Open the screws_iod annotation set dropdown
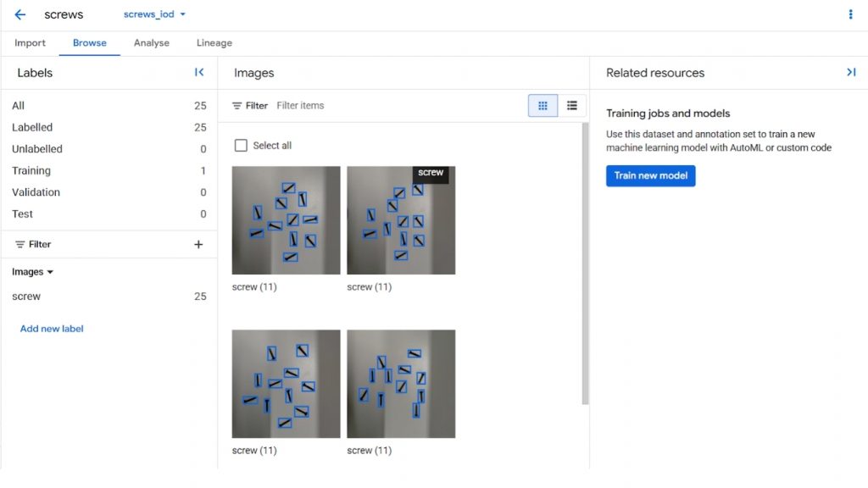 click(x=155, y=15)
